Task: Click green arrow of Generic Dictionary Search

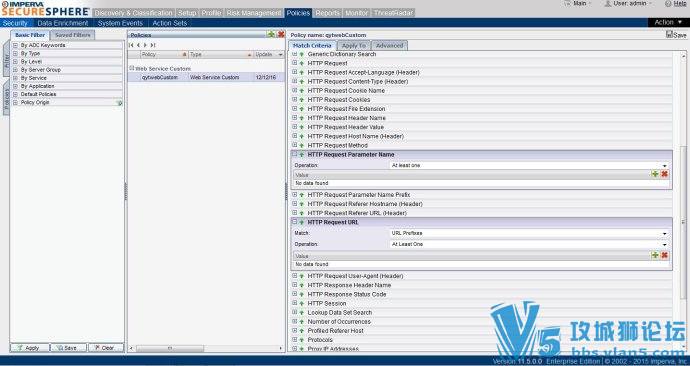Action: pos(302,54)
